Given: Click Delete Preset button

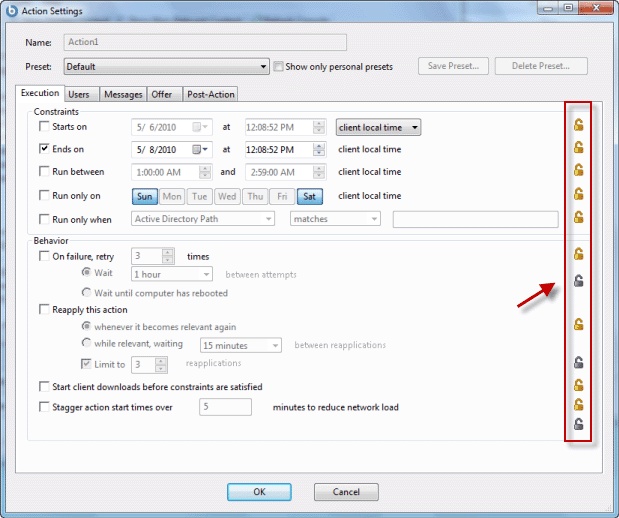Looking at the screenshot, I should pos(541,66).
